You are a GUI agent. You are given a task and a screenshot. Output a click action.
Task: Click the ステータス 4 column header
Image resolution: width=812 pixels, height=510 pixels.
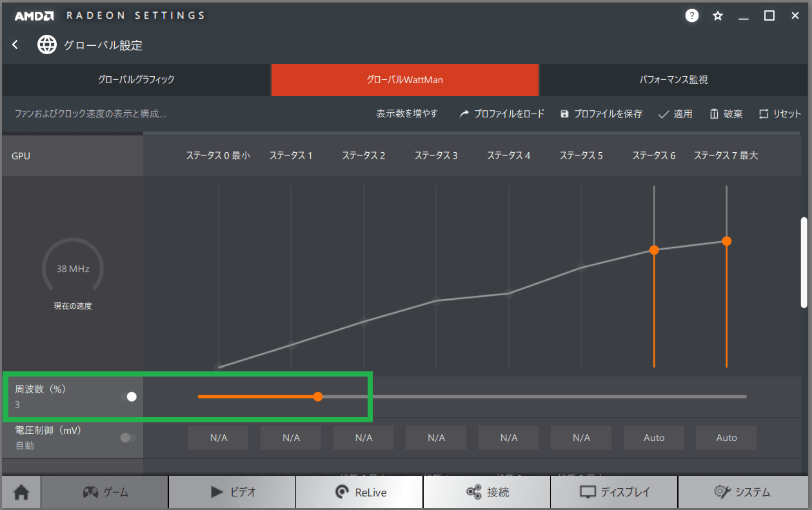(509, 155)
